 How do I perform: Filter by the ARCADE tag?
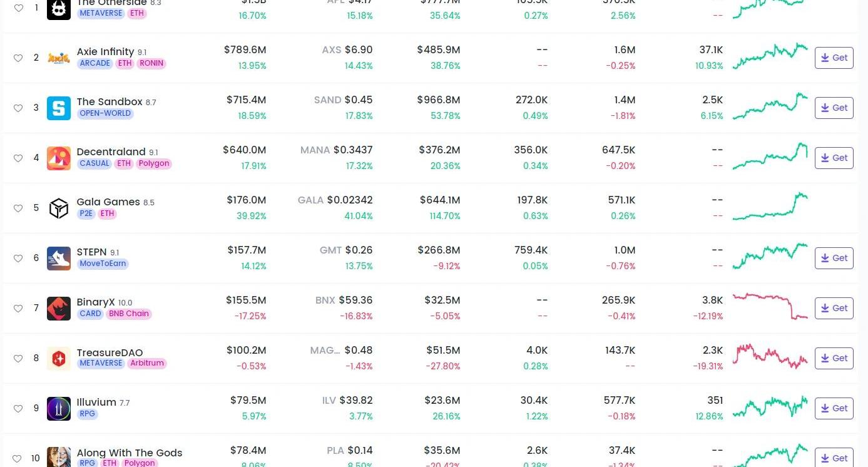[x=95, y=63]
